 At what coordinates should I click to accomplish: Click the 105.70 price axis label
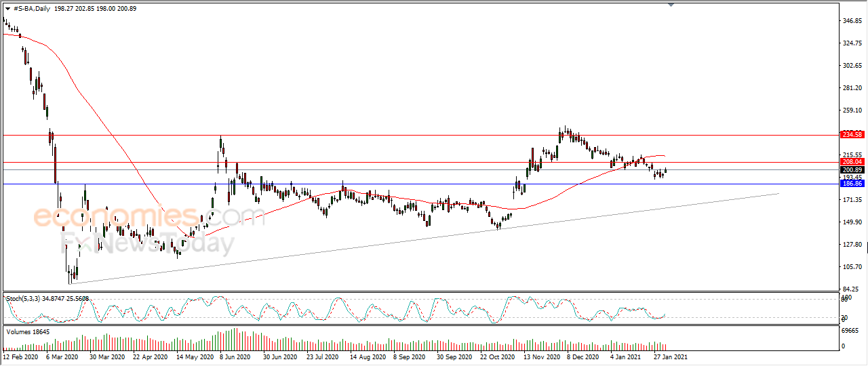pos(852,267)
